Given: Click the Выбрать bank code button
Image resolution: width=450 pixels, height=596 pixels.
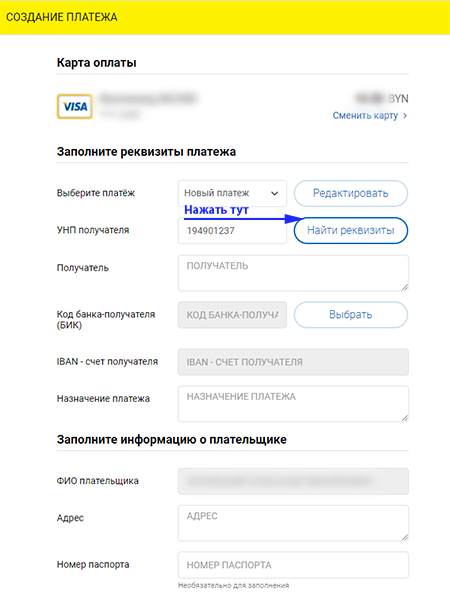Looking at the screenshot, I should (351, 315).
